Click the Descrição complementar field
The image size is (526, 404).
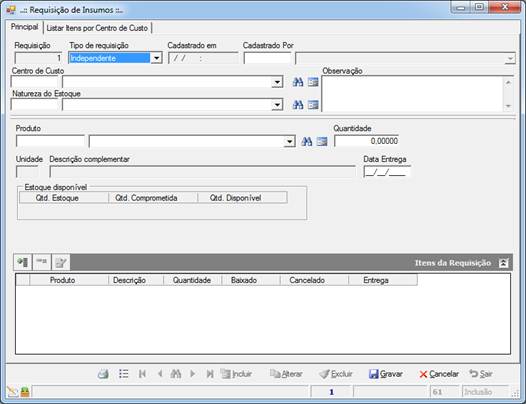point(202,172)
